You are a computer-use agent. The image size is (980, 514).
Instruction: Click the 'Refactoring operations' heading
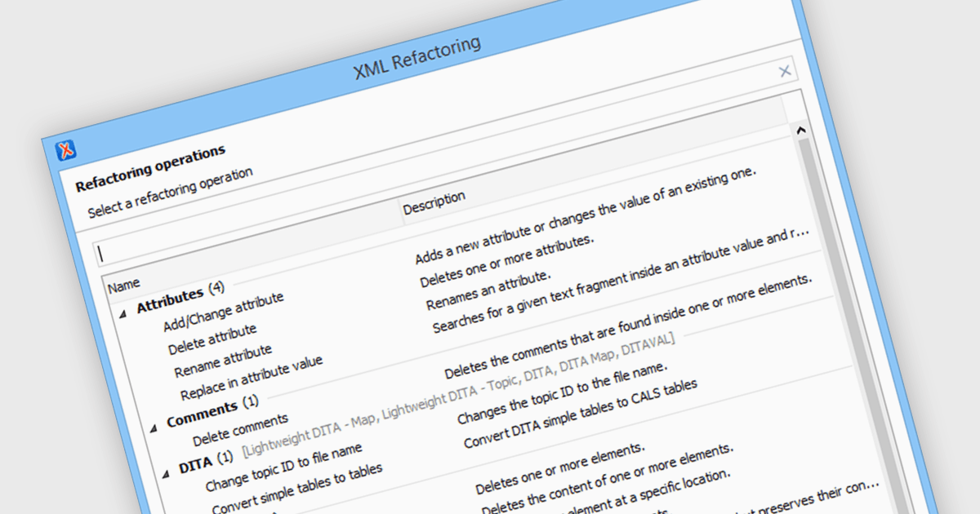click(150, 169)
